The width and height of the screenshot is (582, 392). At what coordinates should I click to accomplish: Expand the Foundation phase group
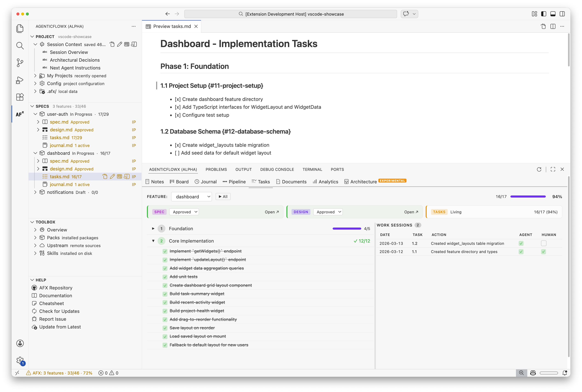tap(153, 229)
